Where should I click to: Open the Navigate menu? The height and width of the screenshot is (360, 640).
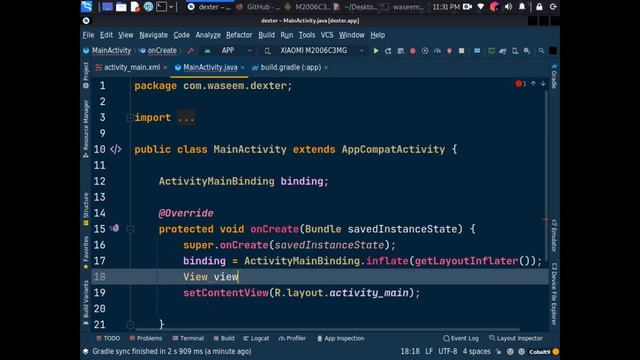click(153, 35)
